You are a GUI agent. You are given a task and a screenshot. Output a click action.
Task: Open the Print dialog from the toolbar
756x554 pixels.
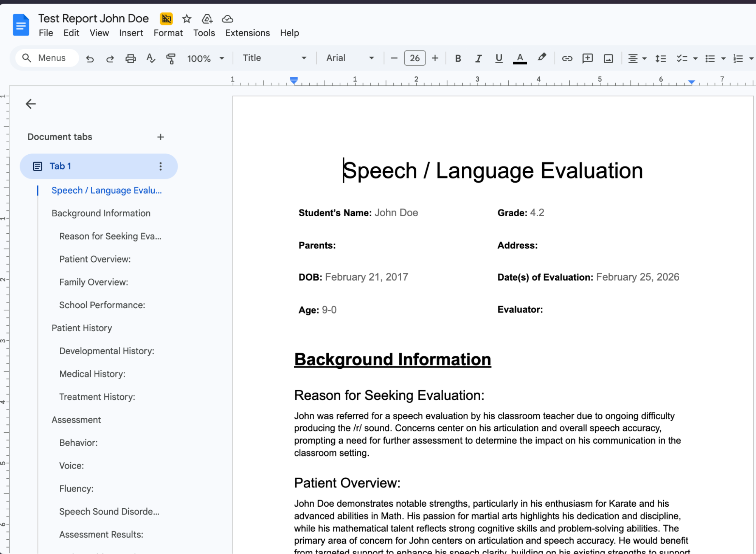130,58
